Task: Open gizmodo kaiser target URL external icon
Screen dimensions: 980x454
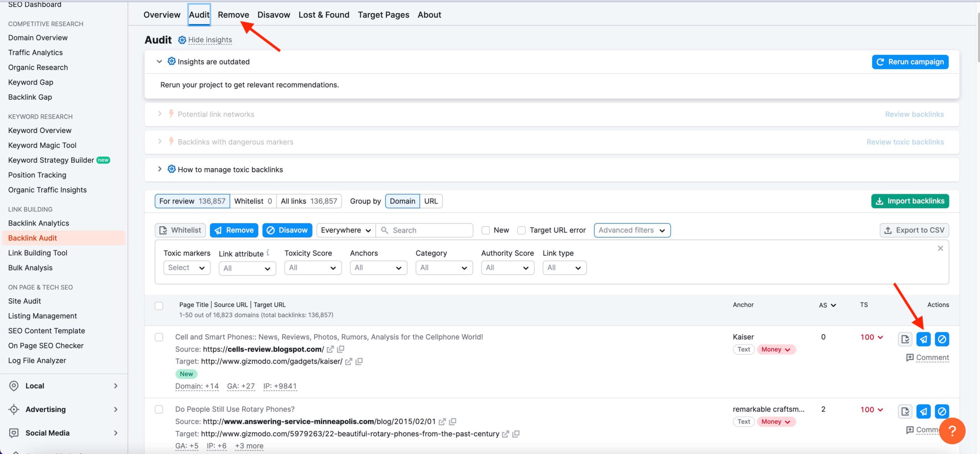Action: pos(348,361)
